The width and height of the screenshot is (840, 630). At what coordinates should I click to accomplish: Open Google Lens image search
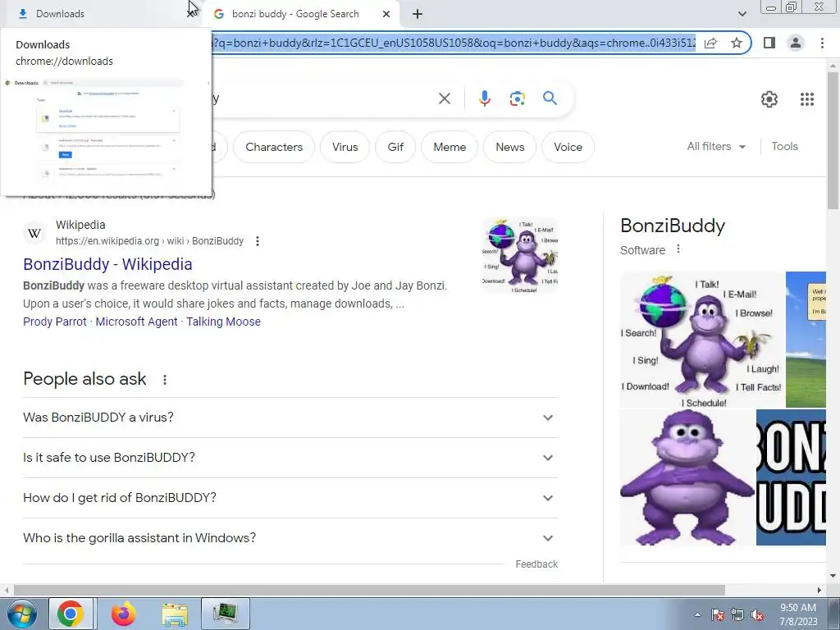coord(517,98)
